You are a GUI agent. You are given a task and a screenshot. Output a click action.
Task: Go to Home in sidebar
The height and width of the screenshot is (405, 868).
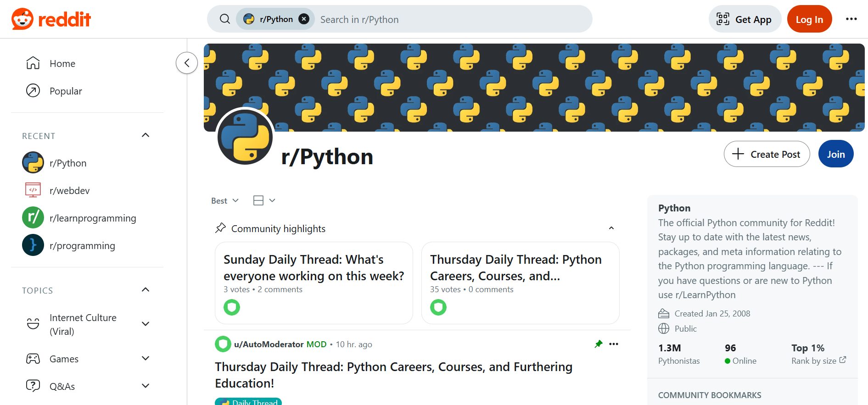pos(87,63)
